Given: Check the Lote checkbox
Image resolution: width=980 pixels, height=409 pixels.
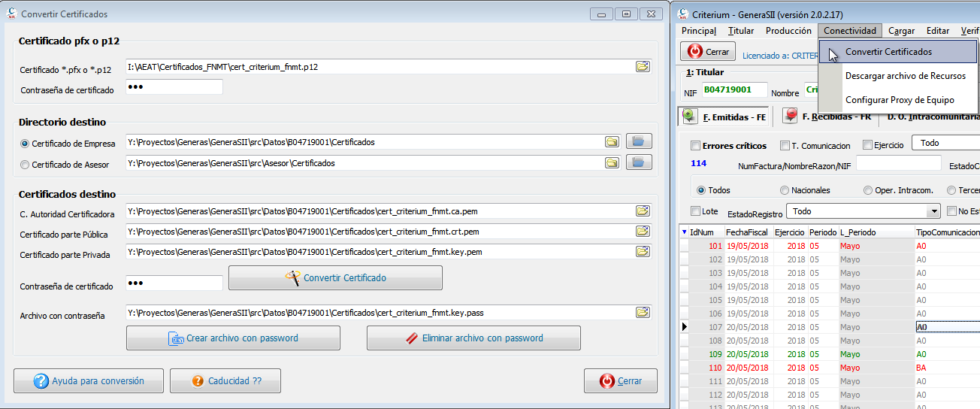Looking at the screenshot, I should pos(695,211).
